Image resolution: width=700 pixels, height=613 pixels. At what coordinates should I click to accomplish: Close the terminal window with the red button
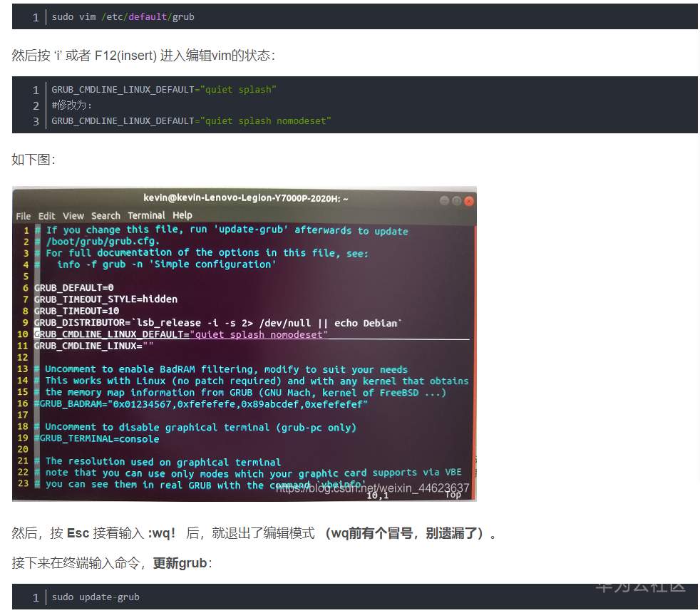pyautogui.click(x=469, y=201)
